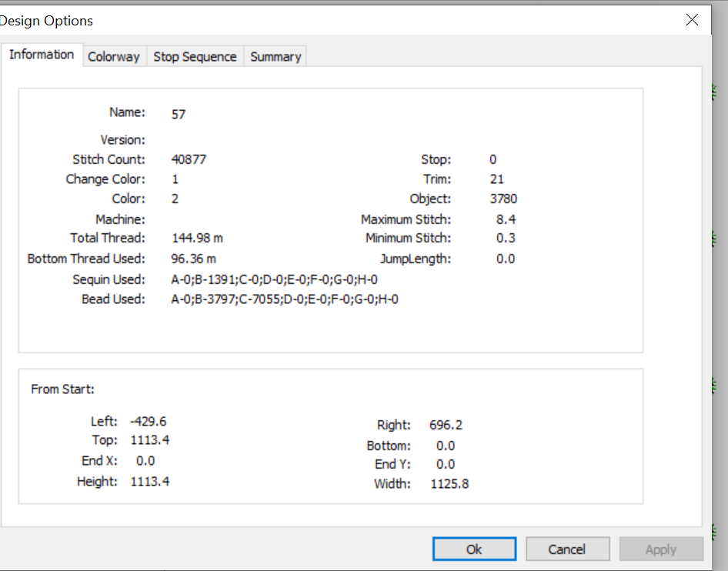Confirm with the Ok button
728x571 pixels.
click(474, 549)
